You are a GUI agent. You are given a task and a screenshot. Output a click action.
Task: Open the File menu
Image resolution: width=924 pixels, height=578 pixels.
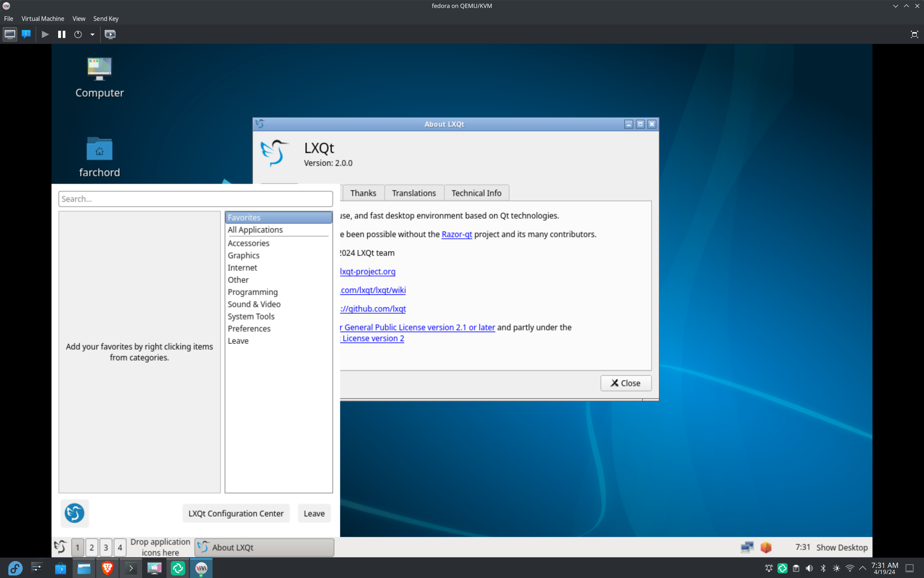pyautogui.click(x=8, y=18)
